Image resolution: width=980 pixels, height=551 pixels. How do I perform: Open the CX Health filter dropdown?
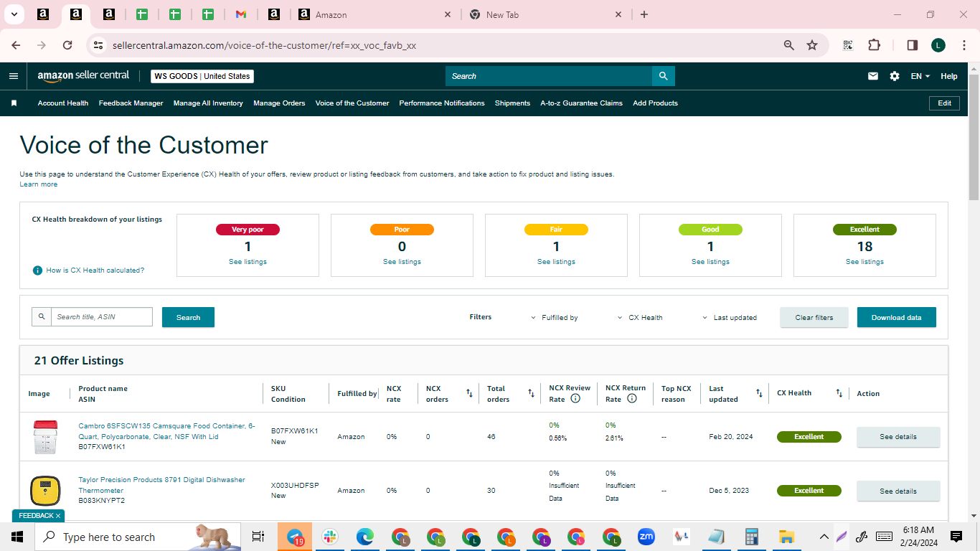pyautogui.click(x=640, y=317)
